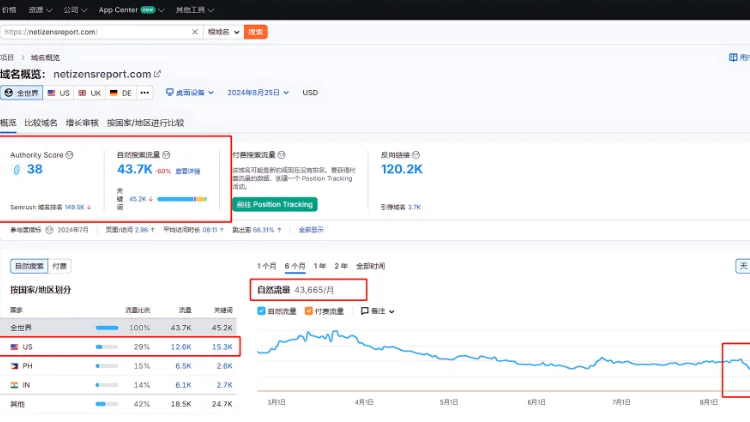Click the organic search traffic info icon
750x422 pixels.
pyautogui.click(x=166, y=155)
